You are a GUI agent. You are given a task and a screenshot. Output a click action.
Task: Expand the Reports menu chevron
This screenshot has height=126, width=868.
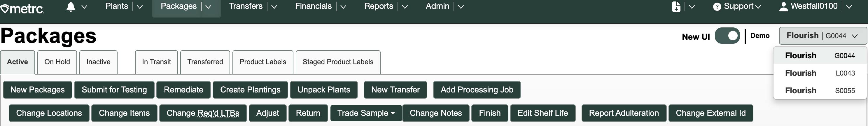click(405, 7)
